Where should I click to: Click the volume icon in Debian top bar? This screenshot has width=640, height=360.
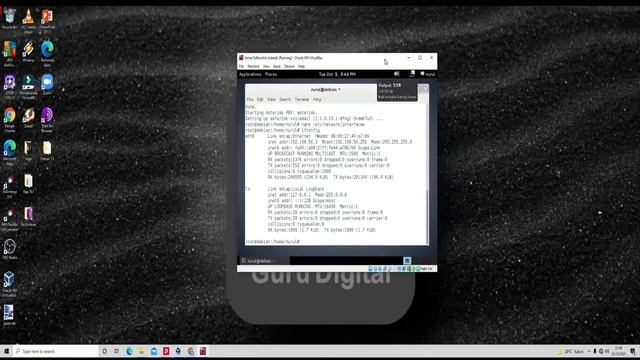pos(397,74)
